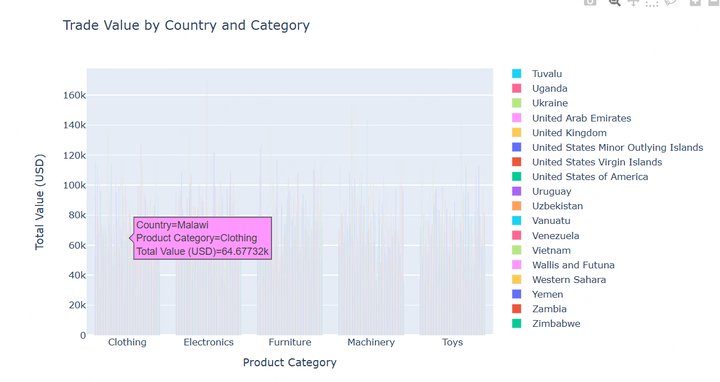Click the 20k y-axis tick label
This screenshot has width=720, height=382.
click(77, 305)
